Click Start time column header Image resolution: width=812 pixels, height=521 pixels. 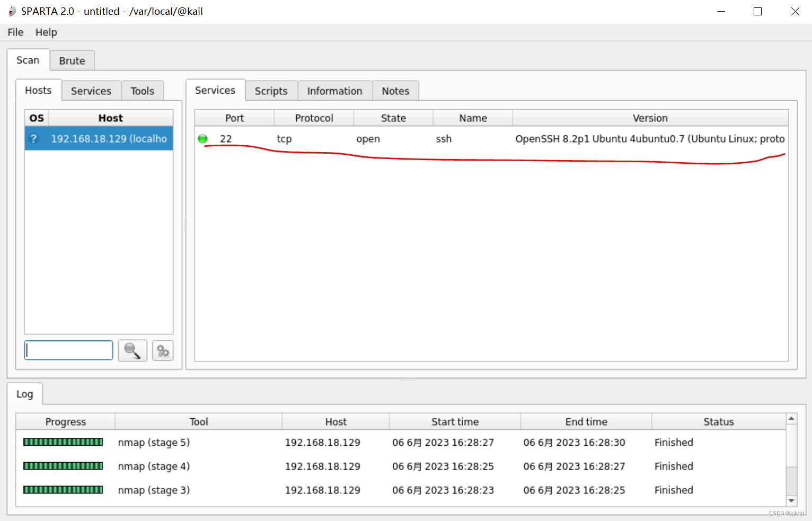(x=455, y=421)
